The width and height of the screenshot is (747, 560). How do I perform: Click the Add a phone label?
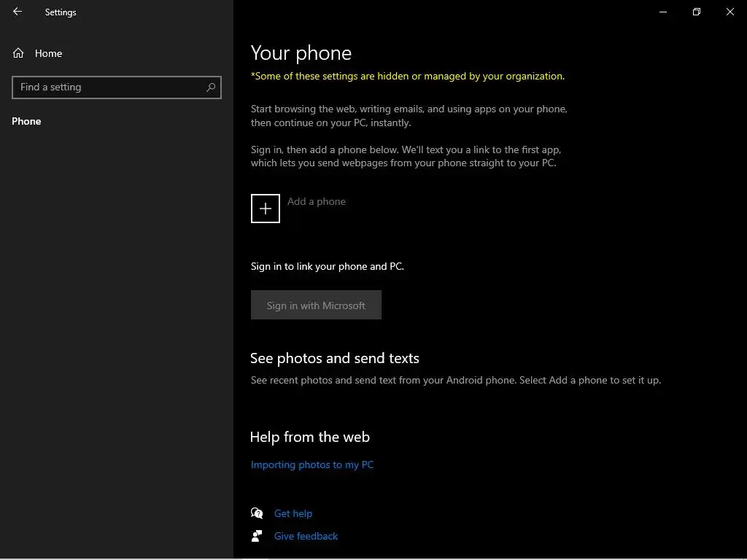(317, 201)
